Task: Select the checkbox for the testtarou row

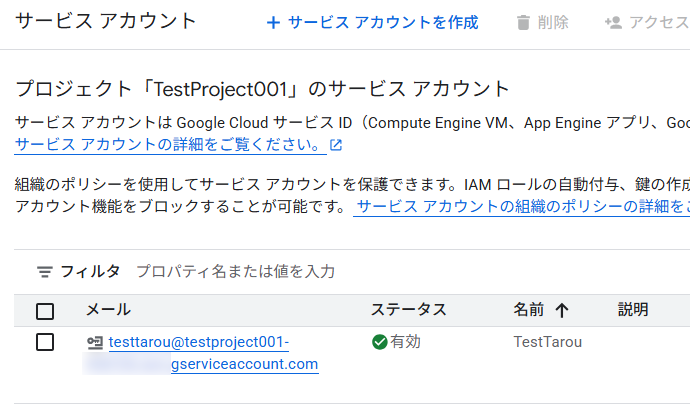Action: [x=45, y=342]
